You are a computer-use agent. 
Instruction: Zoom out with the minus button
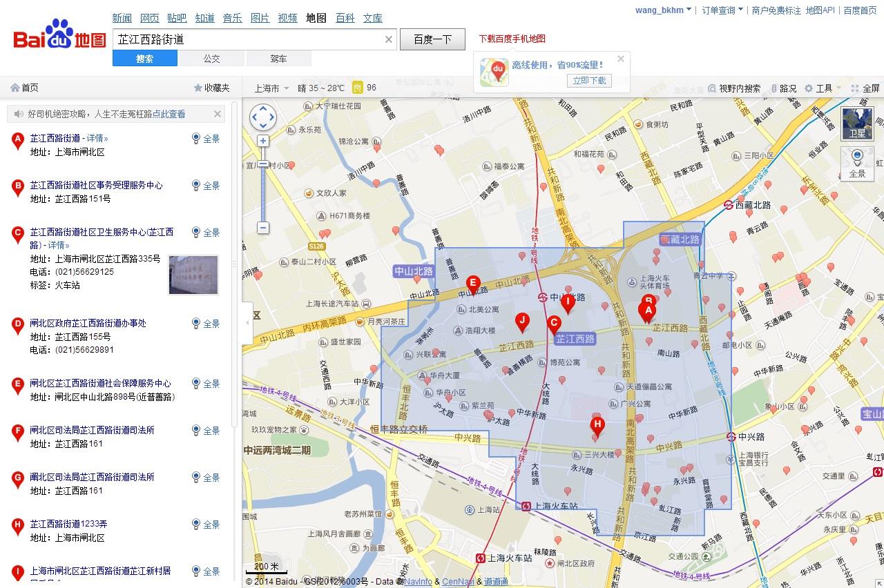[263, 228]
